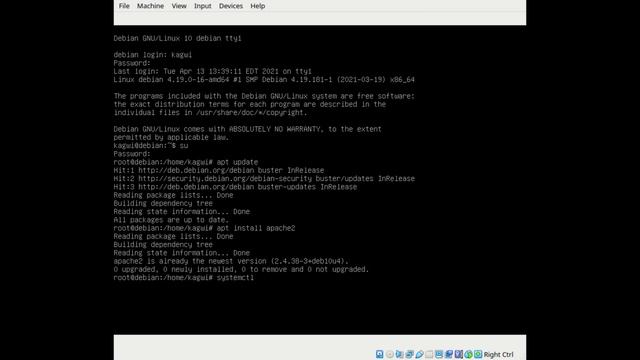
Task: Click the "systemctl" prompt line
Action: click(x=184, y=278)
